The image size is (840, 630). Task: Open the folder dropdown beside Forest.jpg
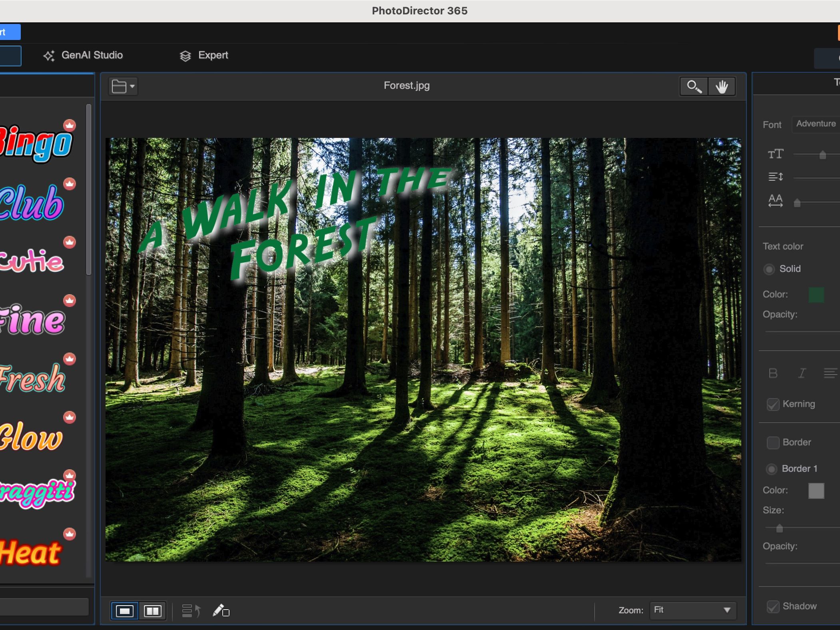[x=123, y=86]
